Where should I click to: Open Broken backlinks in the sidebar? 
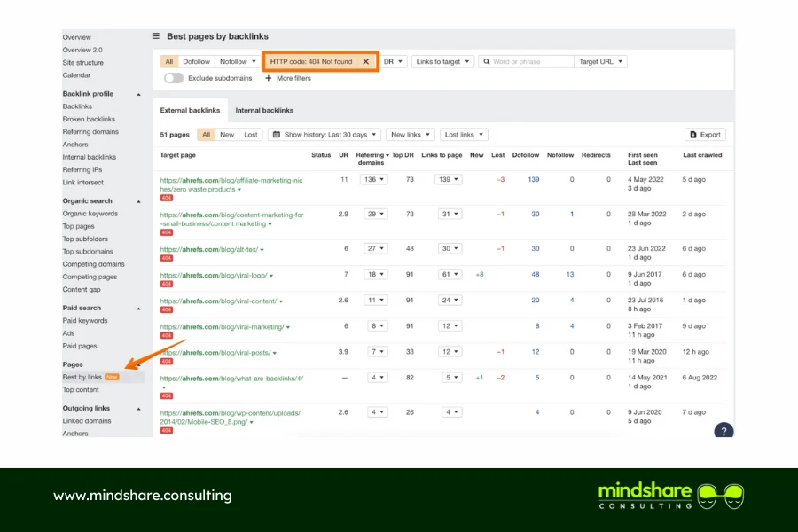pyautogui.click(x=89, y=119)
